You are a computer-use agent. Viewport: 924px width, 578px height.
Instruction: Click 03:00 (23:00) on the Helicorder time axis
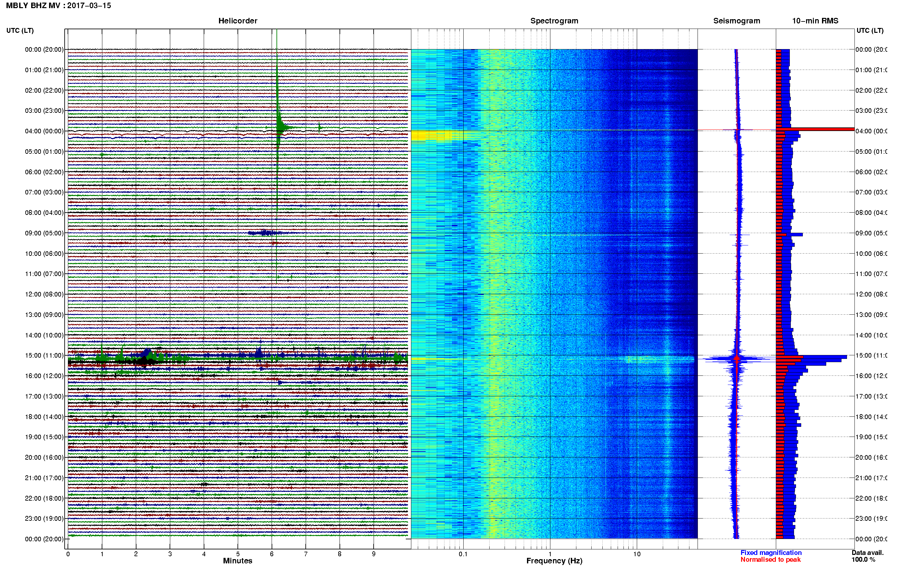(44, 111)
